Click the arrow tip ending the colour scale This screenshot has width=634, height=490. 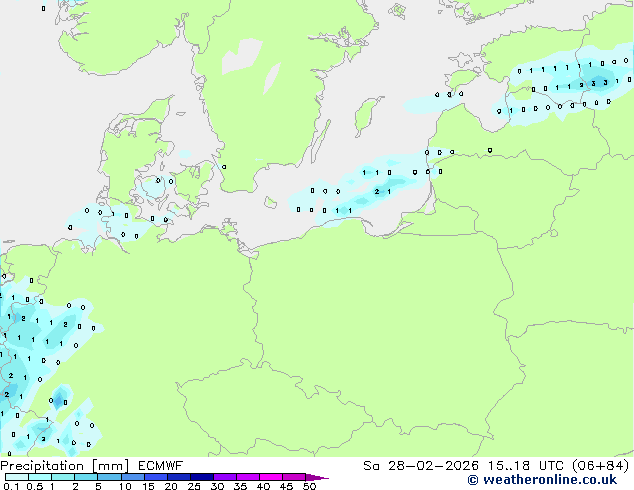click(x=317, y=477)
